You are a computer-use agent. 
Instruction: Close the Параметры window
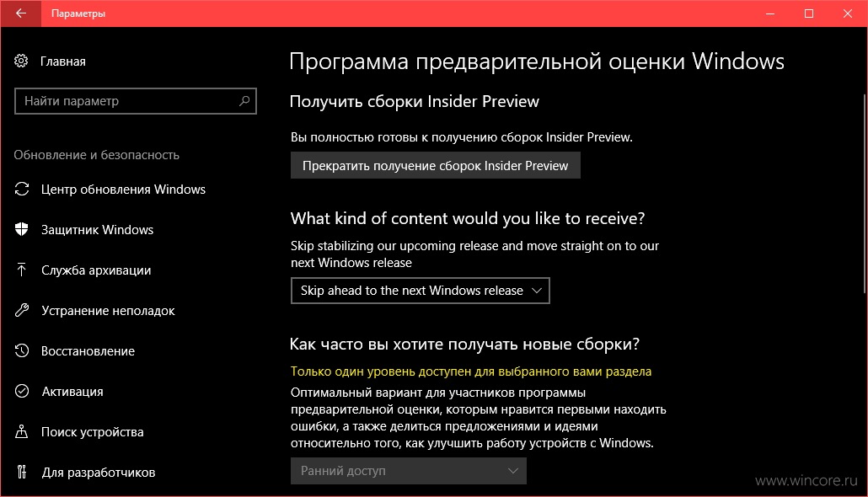[848, 13]
